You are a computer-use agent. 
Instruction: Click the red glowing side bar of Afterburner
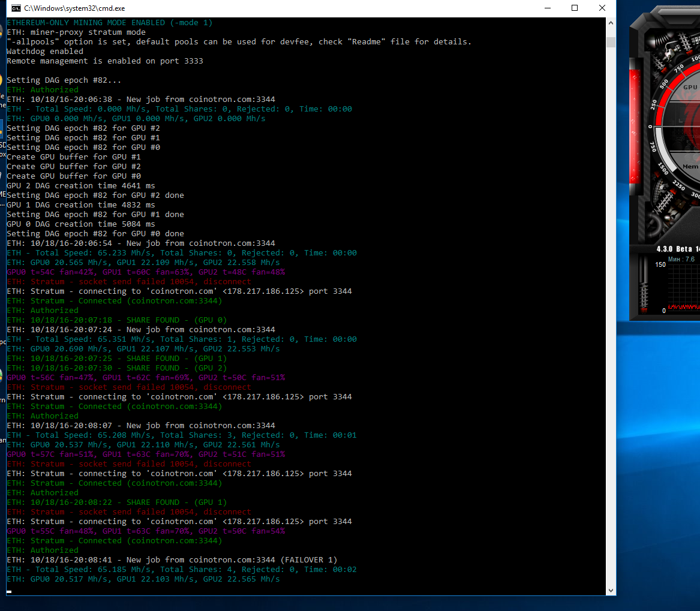coord(635,126)
